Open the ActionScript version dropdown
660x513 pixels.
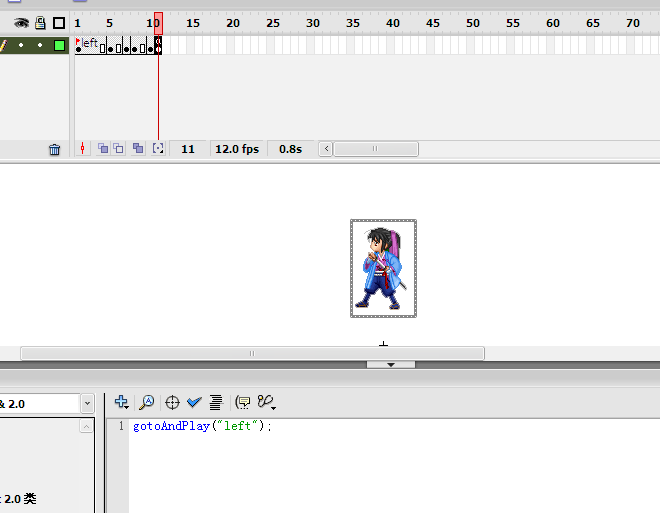[x=87, y=404]
